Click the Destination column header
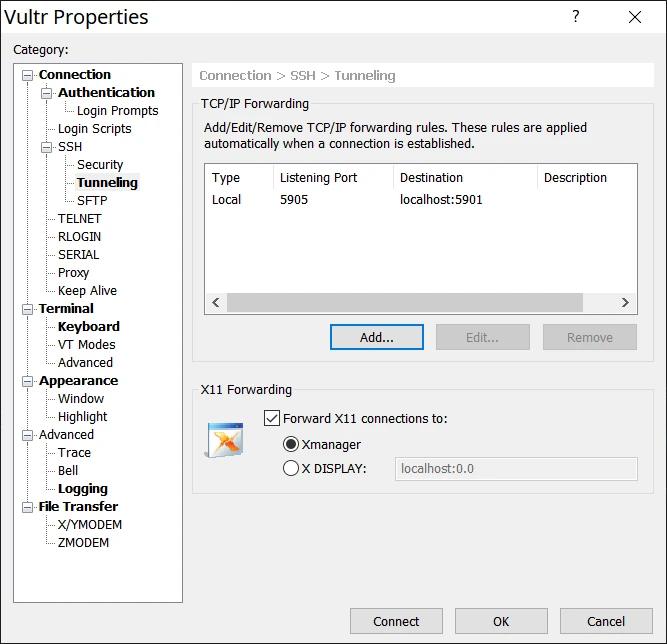The image size is (667, 644). click(x=465, y=177)
